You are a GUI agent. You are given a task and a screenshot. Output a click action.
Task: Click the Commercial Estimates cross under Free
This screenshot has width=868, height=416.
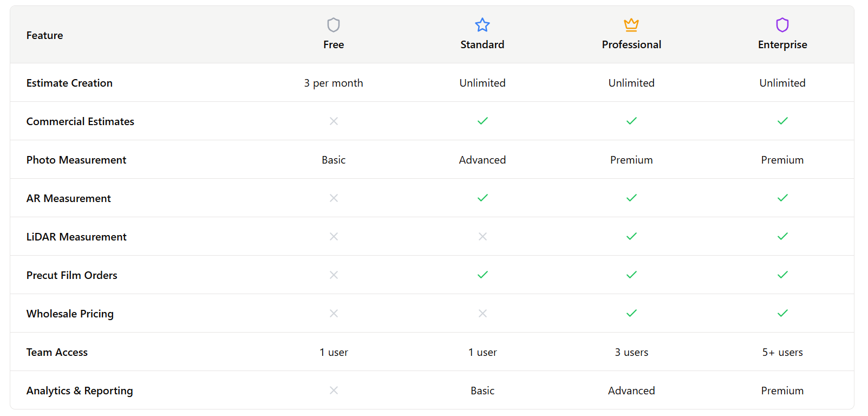(334, 121)
